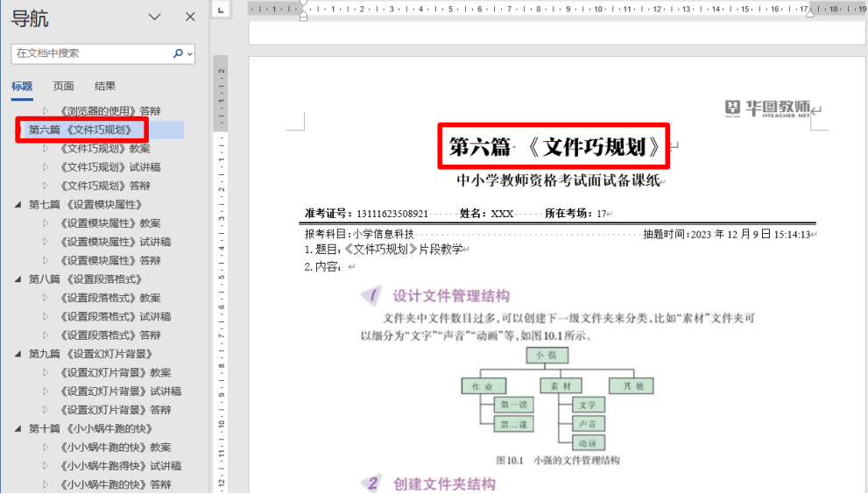The height and width of the screenshot is (494, 868).
Task: Switch to the 页面 tab
Action: pyautogui.click(x=63, y=86)
